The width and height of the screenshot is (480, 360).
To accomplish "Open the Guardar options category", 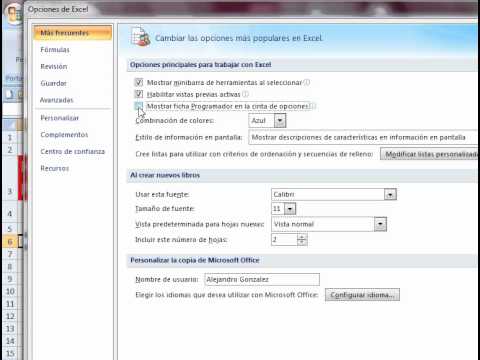I will (x=53, y=83).
